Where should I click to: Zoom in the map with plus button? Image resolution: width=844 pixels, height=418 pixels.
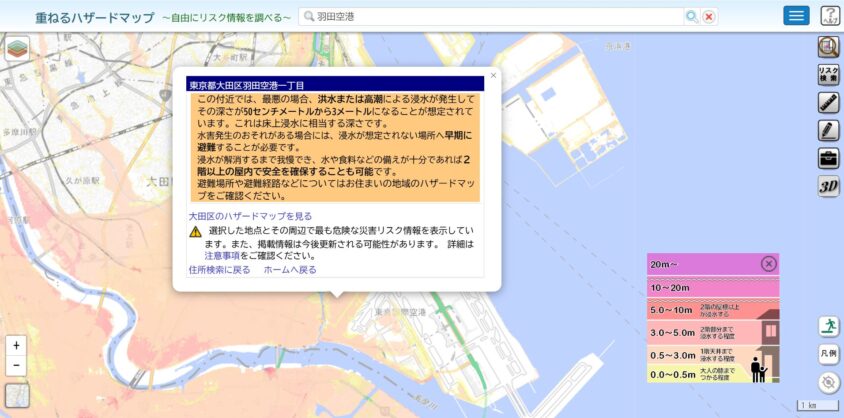pyautogui.click(x=16, y=345)
